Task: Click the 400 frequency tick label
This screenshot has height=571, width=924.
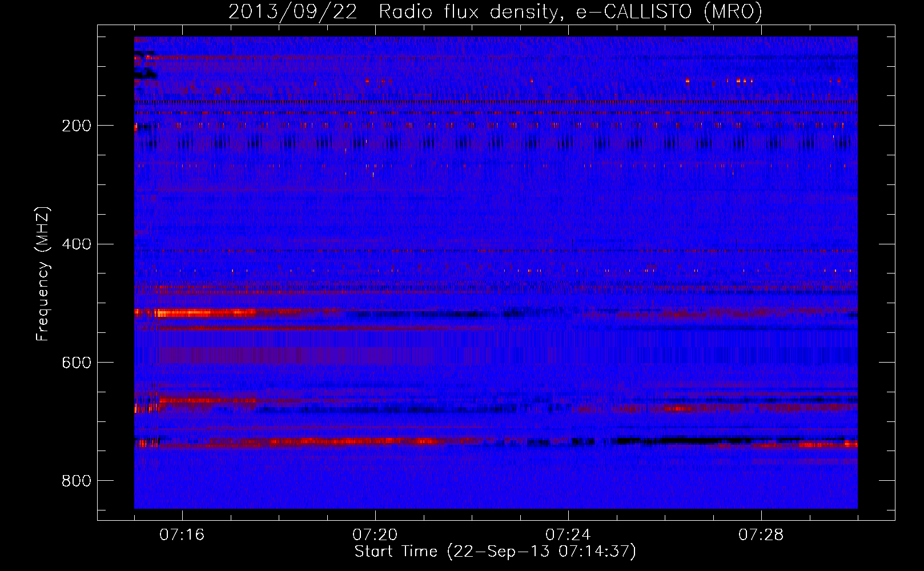Action: click(77, 244)
